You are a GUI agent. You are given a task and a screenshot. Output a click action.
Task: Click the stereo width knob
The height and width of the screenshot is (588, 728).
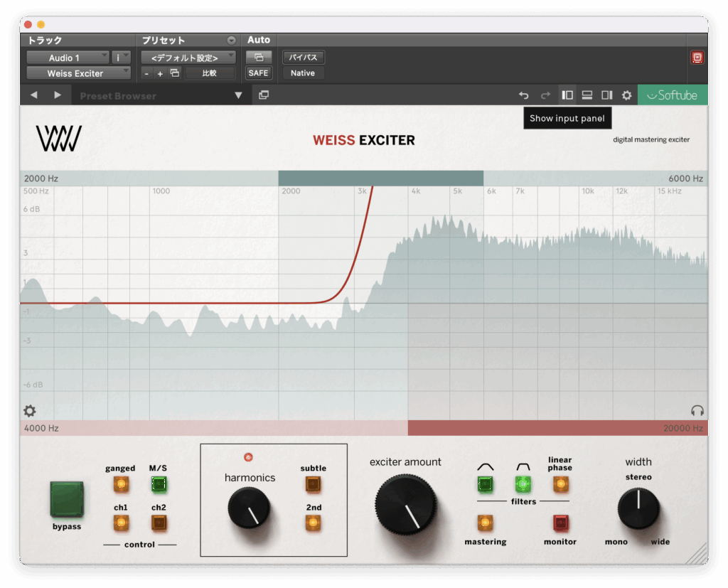click(638, 508)
